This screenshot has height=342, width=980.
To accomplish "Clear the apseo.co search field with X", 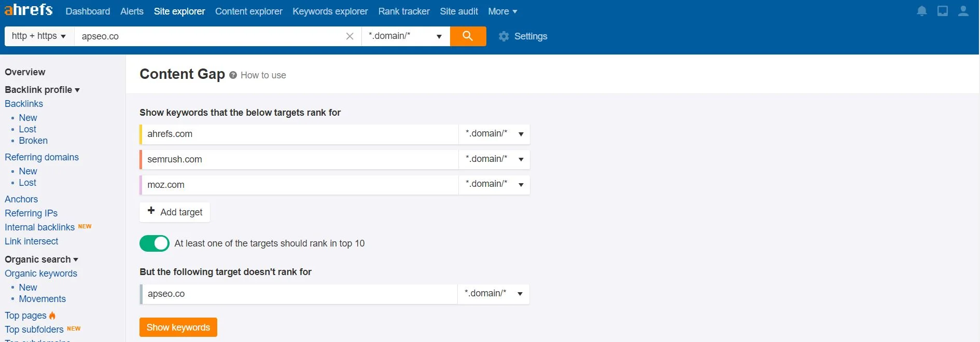I will point(349,36).
